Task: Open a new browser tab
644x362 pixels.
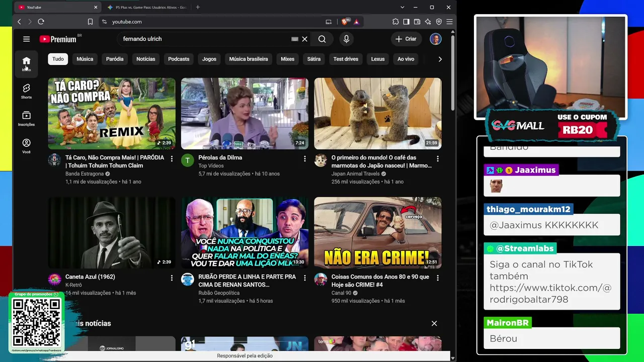Action: point(198,7)
